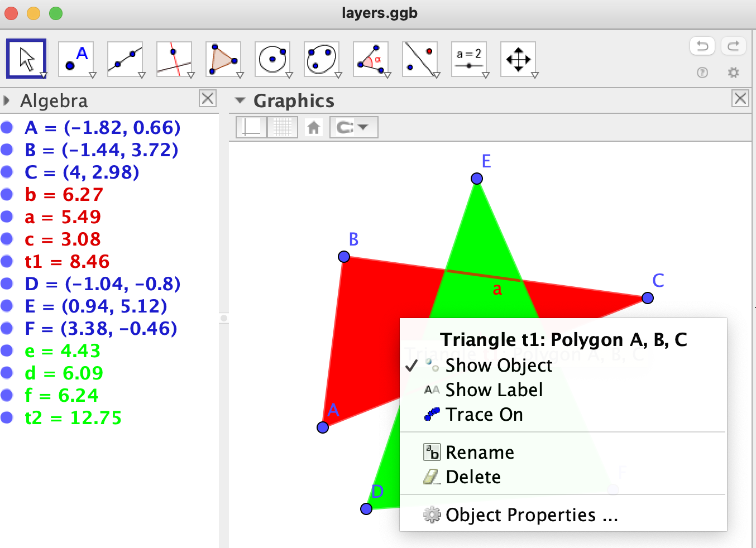This screenshot has width=756, height=548.
Task: Click the Undo arrow button
Action: (702, 46)
